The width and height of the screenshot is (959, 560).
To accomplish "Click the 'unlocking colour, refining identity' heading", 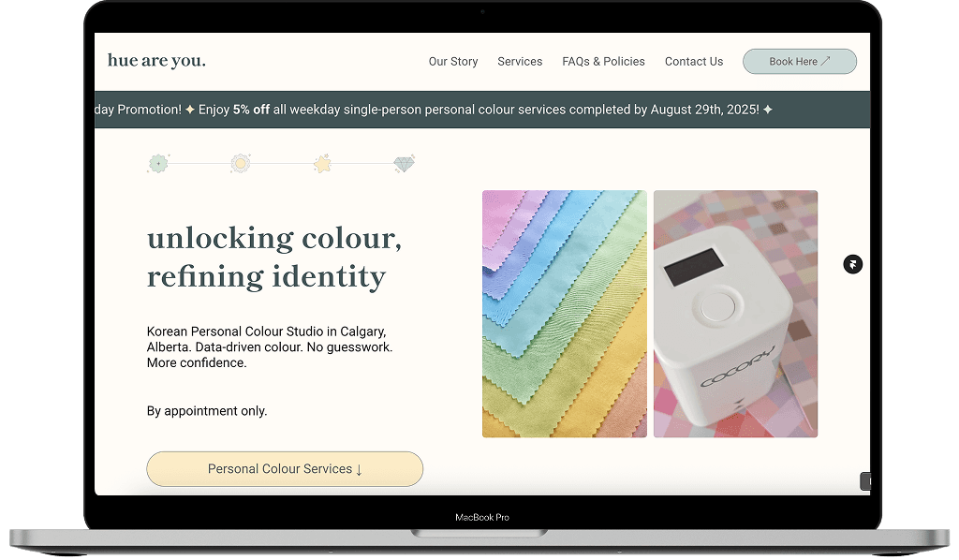I will click(x=274, y=258).
